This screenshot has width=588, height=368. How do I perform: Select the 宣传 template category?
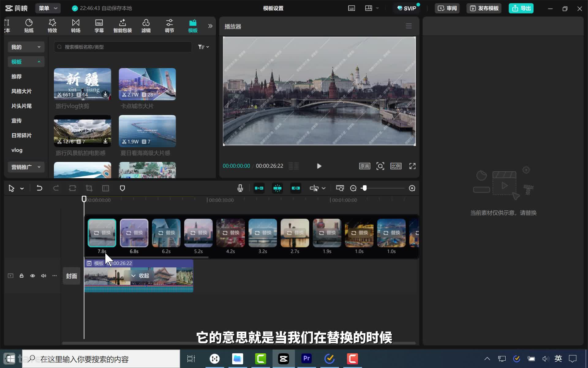pyautogui.click(x=17, y=121)
